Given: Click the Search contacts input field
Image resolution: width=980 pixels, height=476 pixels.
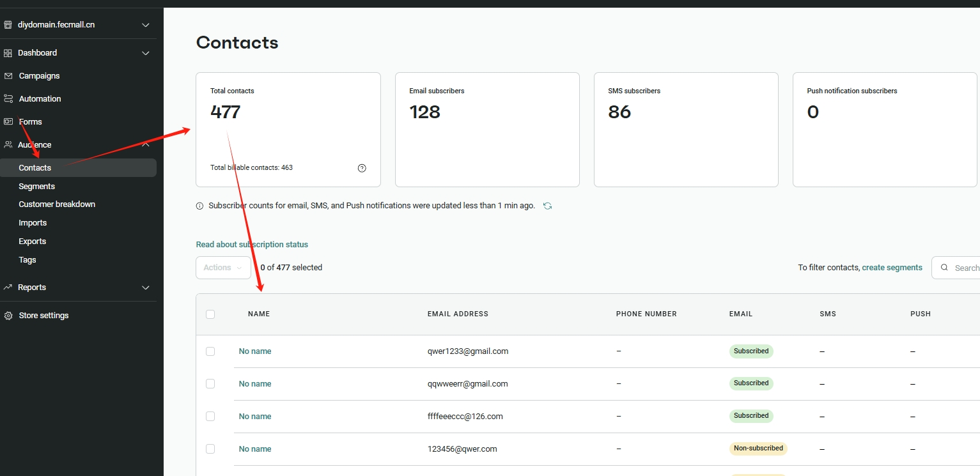Looking at the screenshot, I should [x=962, y=268].
